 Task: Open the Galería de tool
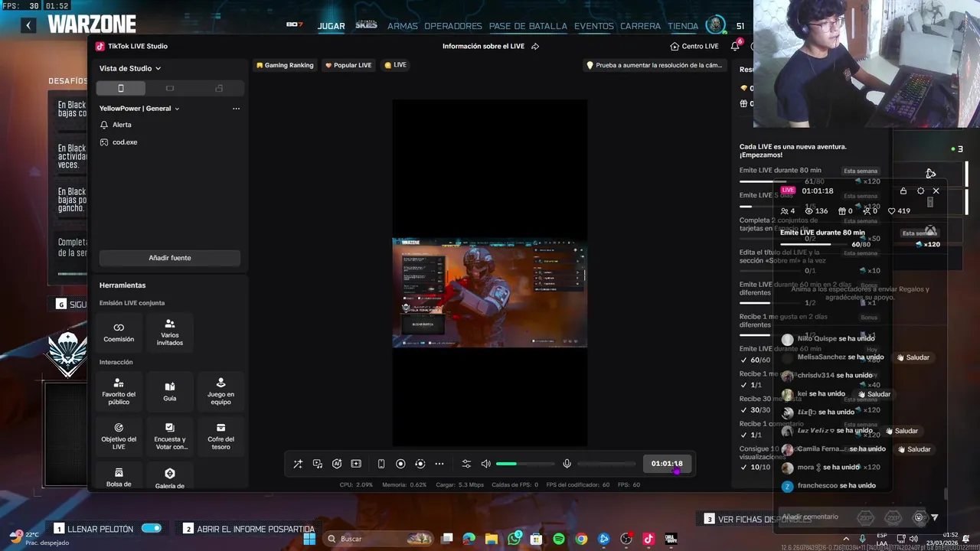170,477
